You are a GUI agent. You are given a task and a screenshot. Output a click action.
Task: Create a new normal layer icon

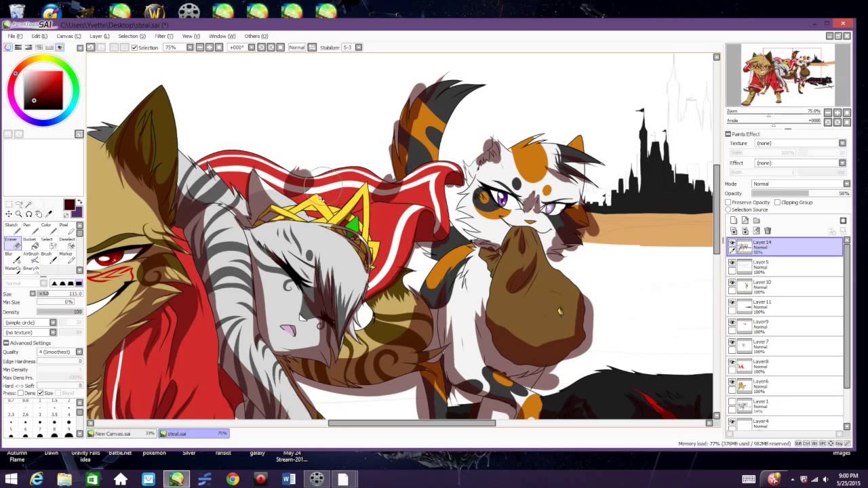pyautogui.click(x=734, y=220)
